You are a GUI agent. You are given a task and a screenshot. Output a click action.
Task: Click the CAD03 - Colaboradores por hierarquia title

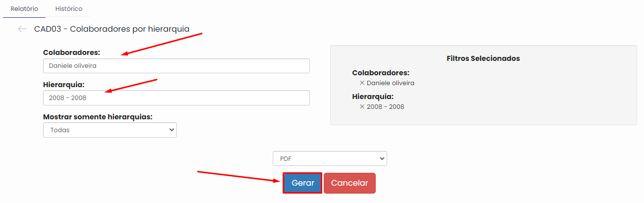112,29
